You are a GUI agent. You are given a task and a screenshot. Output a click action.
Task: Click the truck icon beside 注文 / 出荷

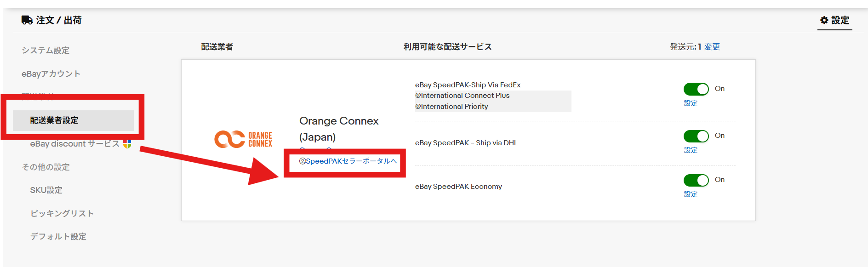[x=27, y=20]
